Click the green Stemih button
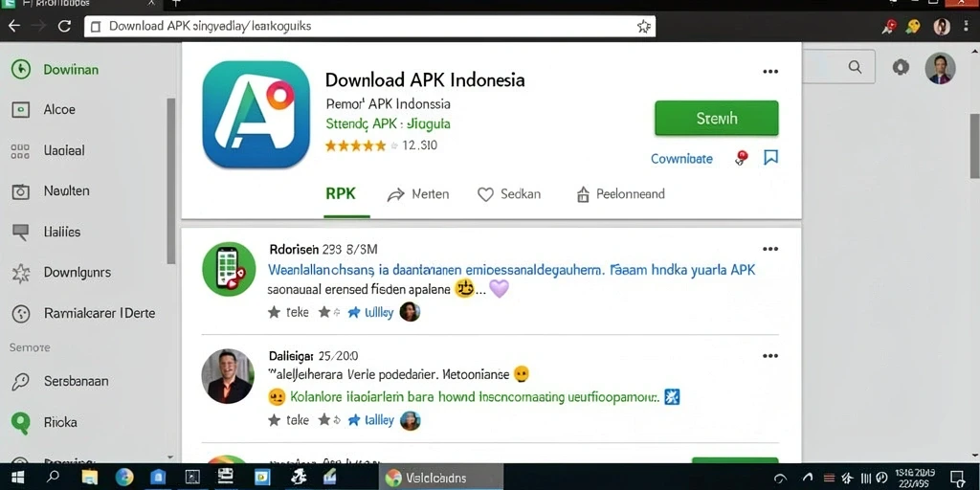Viewport: 980px width, 490px height. (x=716, y=118)
